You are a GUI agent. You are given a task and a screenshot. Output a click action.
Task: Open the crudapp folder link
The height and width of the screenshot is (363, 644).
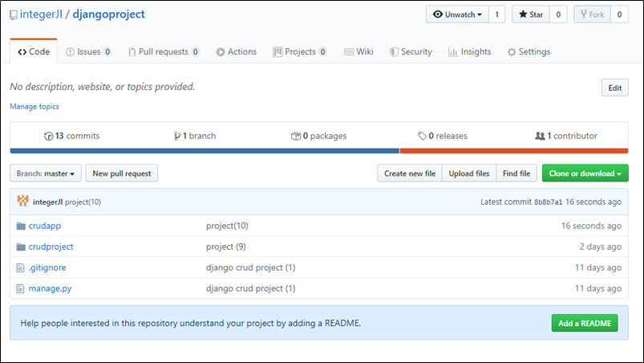click(45, 226)
